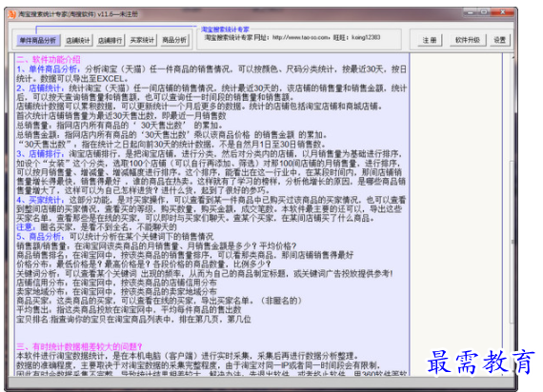
Task: Click the text 1、单件商品分析
Action: [48, 69]
